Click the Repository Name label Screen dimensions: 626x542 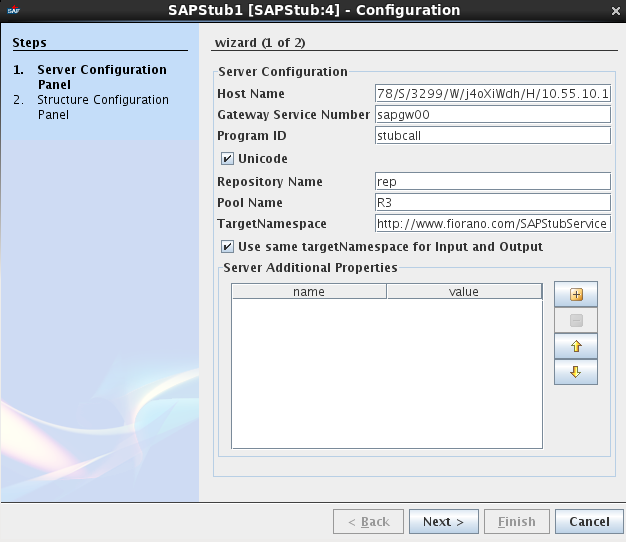[x=270, y=182]
